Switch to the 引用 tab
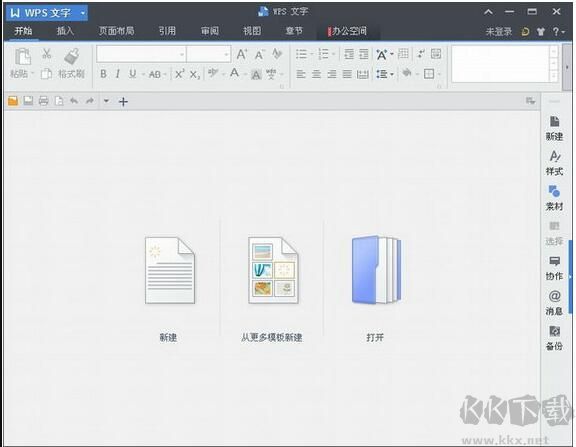 click(x=167, y=31)
